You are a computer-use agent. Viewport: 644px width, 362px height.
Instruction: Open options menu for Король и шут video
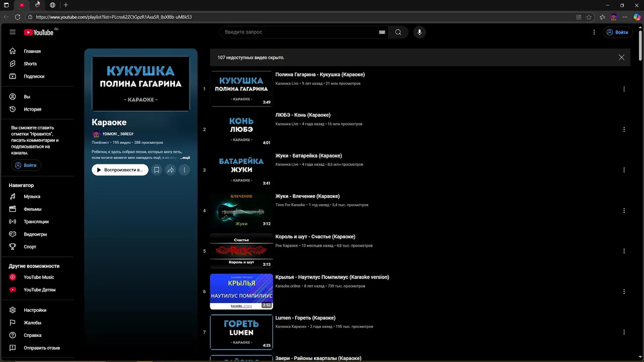tap(624, 251)
